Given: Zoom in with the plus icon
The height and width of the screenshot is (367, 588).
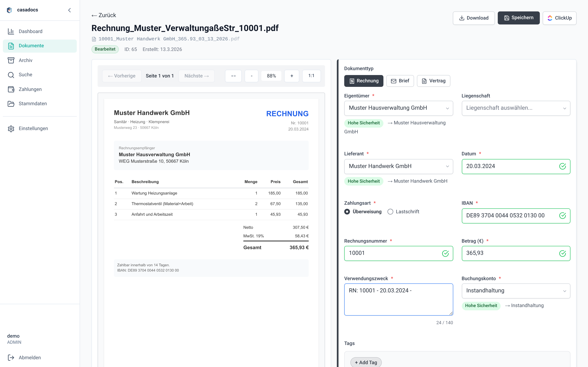Looking at the screenshot, I should pos(292,76).
